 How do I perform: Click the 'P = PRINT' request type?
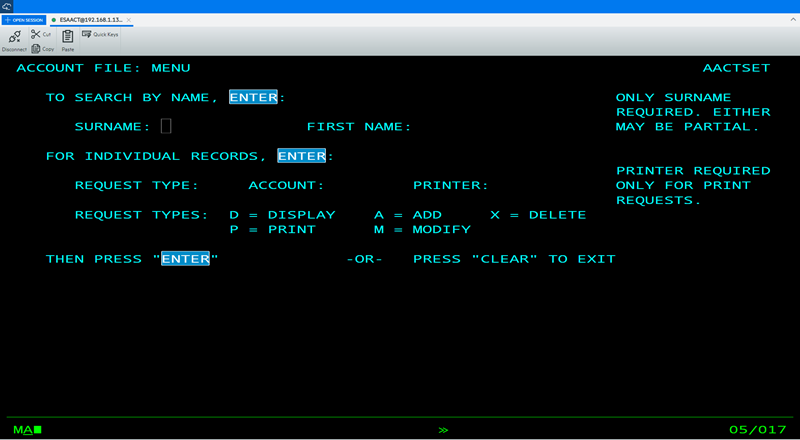click(273, 230)
